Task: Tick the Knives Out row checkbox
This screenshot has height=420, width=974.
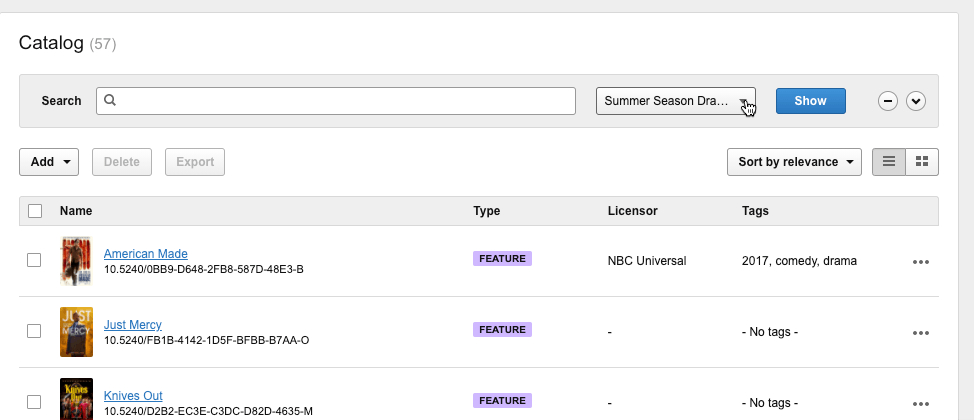Action: pos(34,402)
